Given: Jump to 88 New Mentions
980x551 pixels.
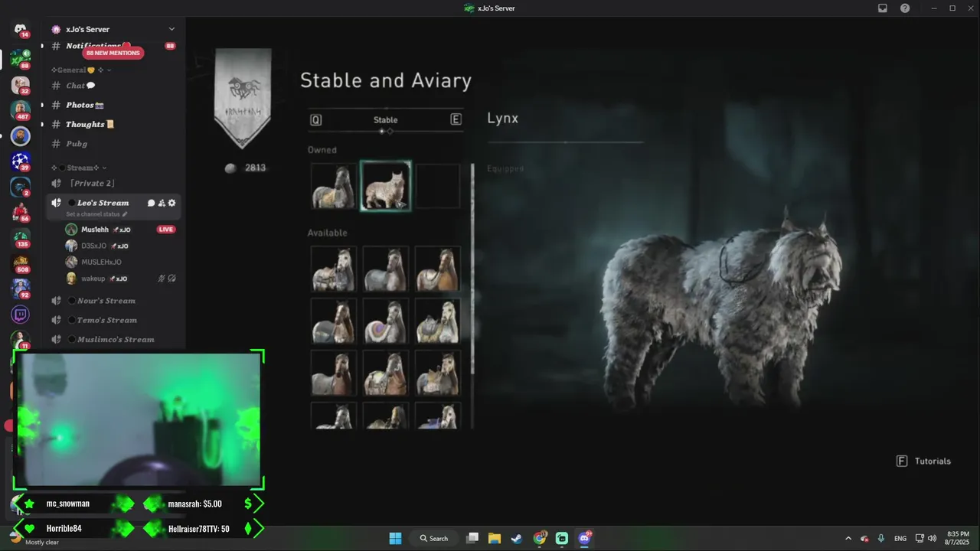Looking at the screenshot, I should click(113, 54).
